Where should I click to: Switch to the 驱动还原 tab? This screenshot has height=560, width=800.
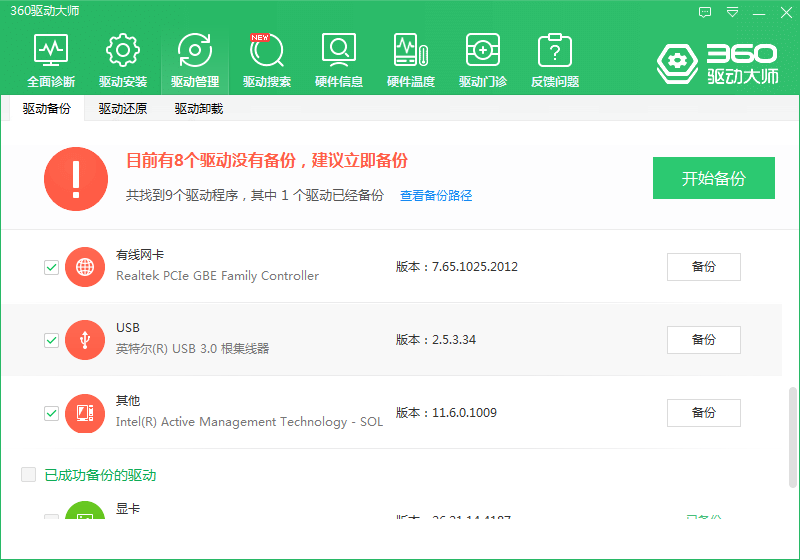(x=123, y=109)
